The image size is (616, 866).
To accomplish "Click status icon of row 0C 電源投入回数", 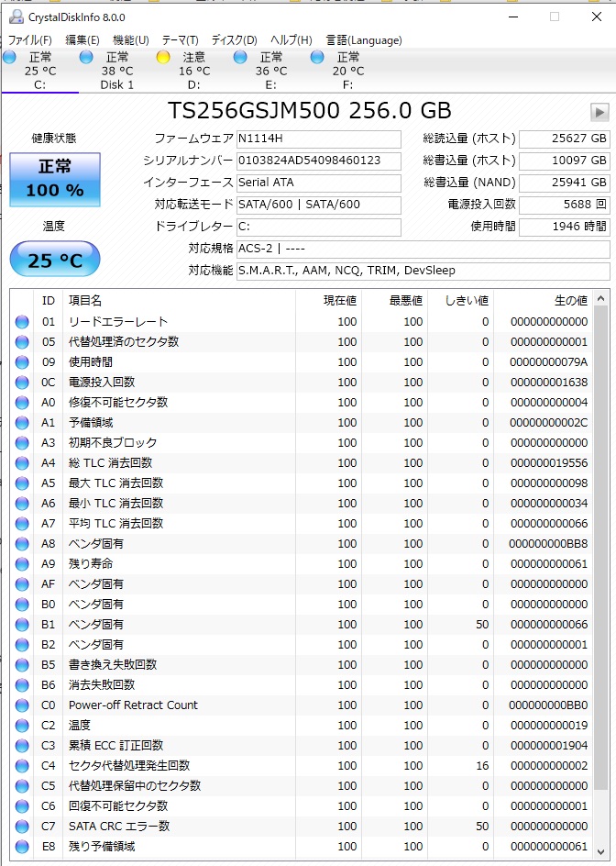I will [22, 383].
